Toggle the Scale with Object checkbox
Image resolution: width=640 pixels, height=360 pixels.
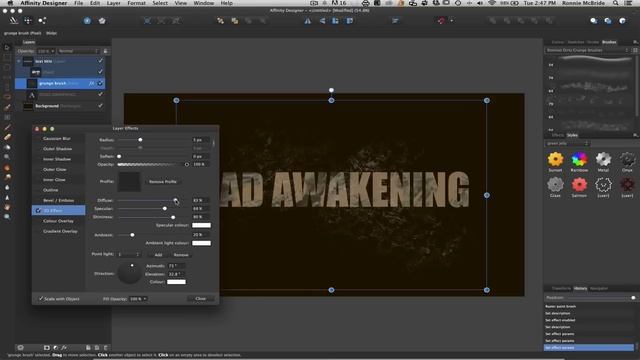(x=41, y=299)
